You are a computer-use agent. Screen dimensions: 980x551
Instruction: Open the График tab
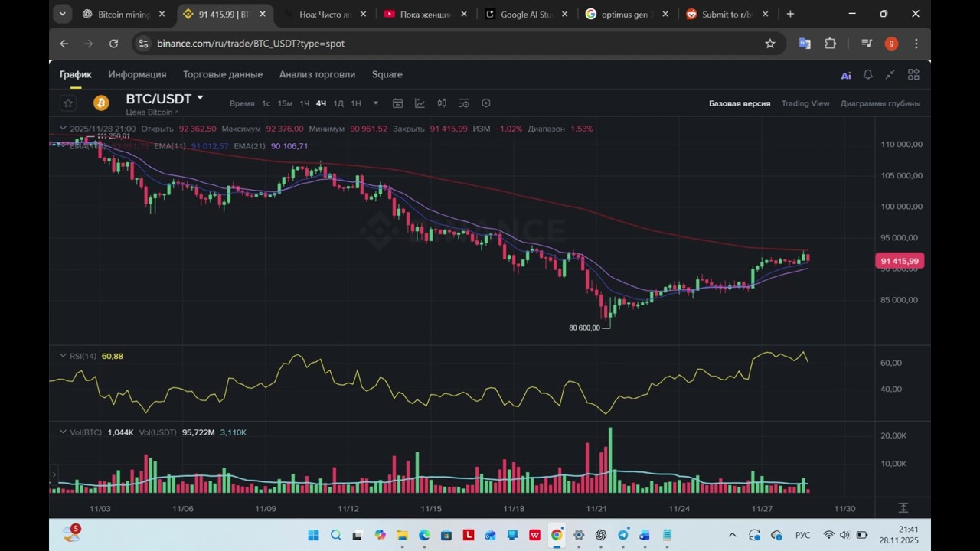click(76, 74)
